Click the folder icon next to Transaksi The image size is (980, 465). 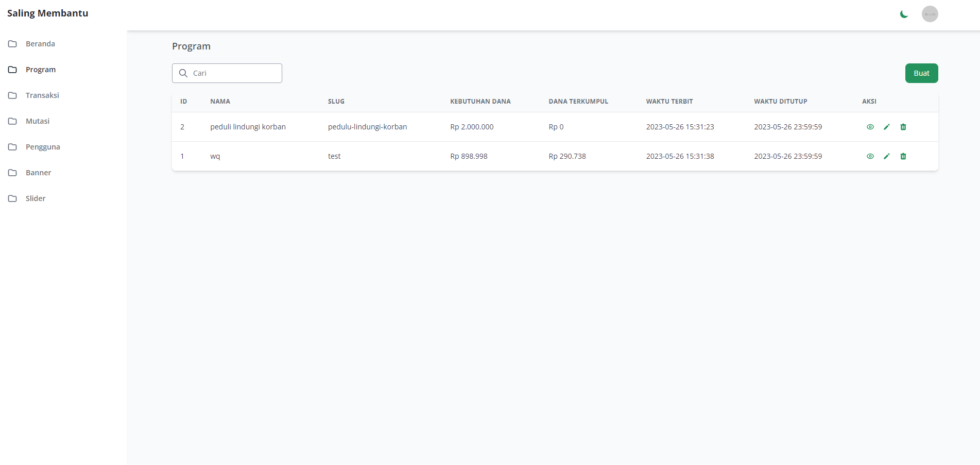coord(12,95)
